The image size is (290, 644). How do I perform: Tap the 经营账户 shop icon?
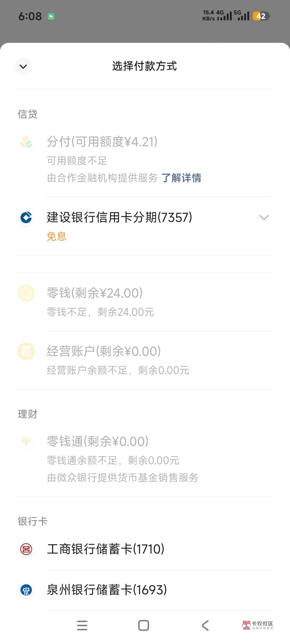[x=26, y=351]
